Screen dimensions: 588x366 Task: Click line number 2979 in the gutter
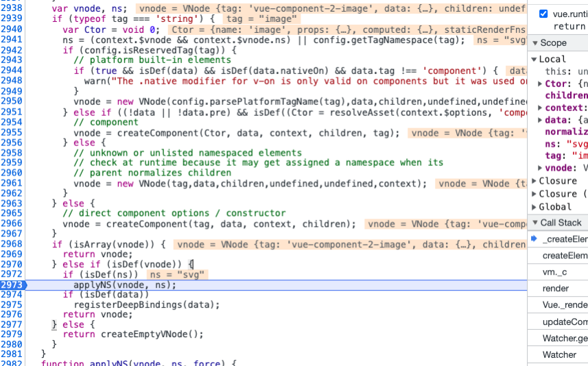11,334
